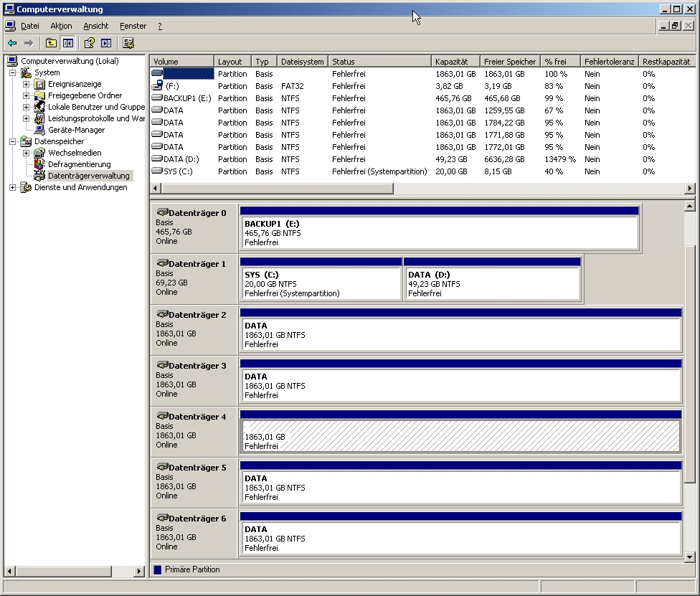Click the FAT32 file system cell
The width and height of the screenshot is (700, 596).
(293, 86)
